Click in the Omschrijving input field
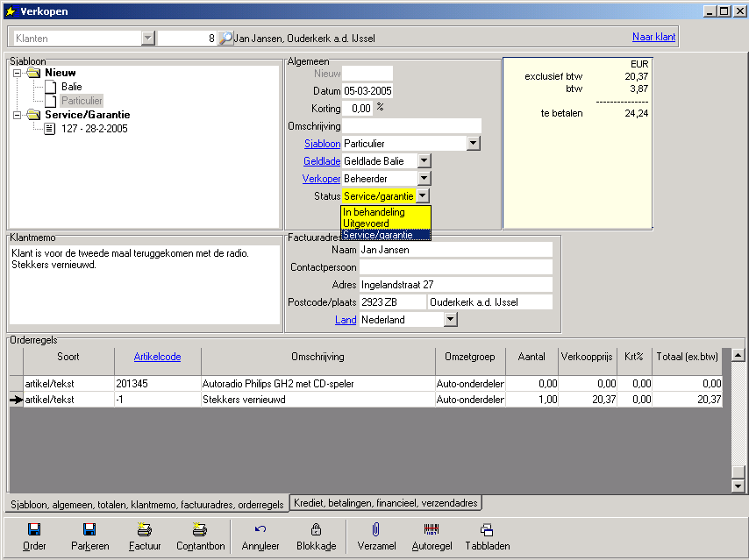749x560 pixels. tap(411, 125)
